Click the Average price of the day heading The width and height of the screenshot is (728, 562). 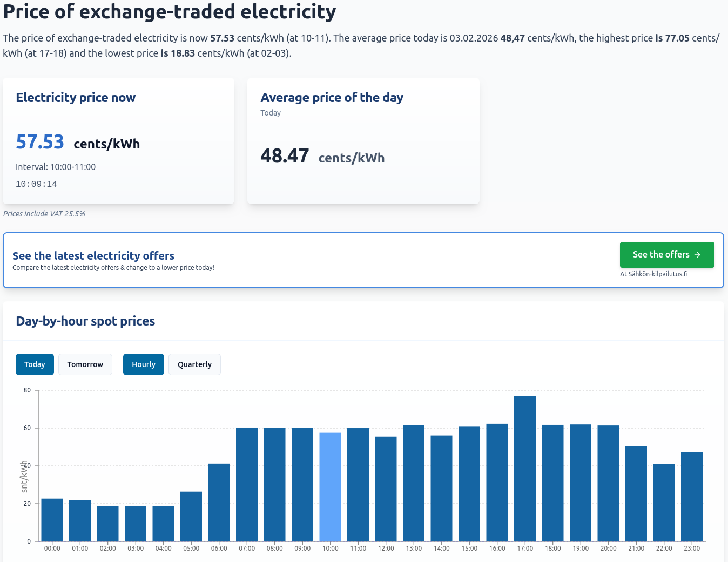332,98
